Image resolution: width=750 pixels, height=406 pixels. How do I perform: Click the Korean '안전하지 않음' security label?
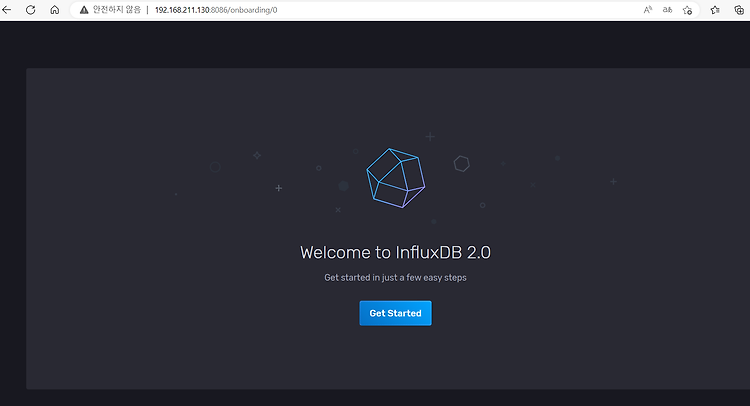click(117, 10)
